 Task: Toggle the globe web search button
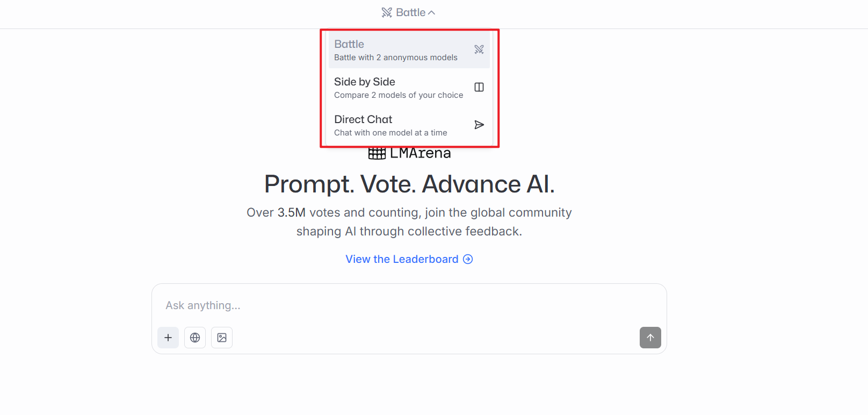point(195,338)
